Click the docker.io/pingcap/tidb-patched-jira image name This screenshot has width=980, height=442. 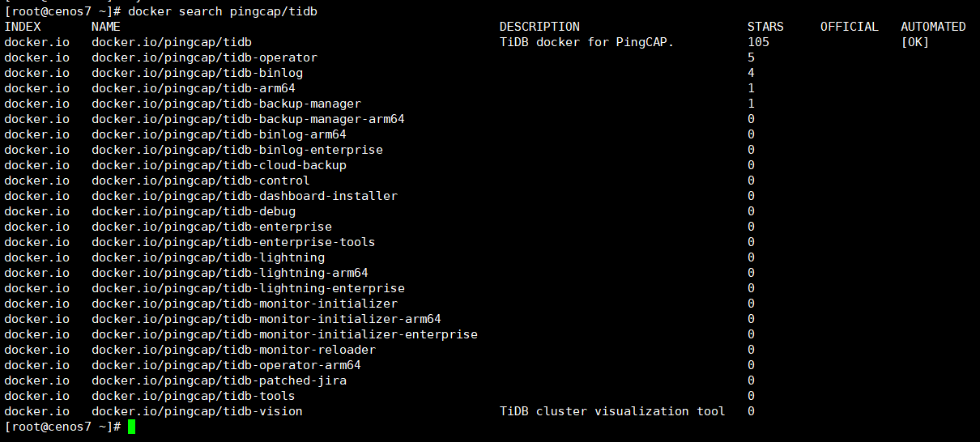[x=219, y=380]
